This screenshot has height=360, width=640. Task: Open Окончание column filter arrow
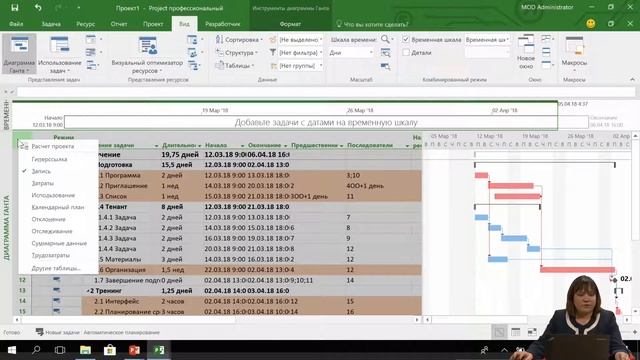(285, 146)
